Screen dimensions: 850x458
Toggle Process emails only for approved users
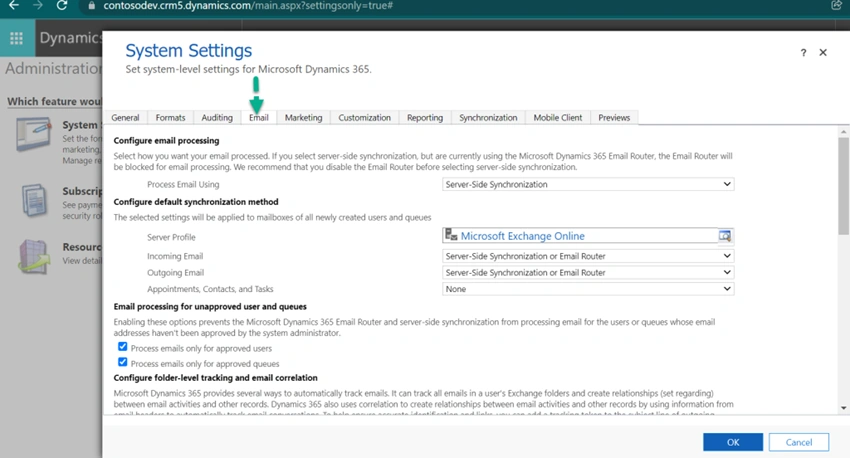coord(123,347)
